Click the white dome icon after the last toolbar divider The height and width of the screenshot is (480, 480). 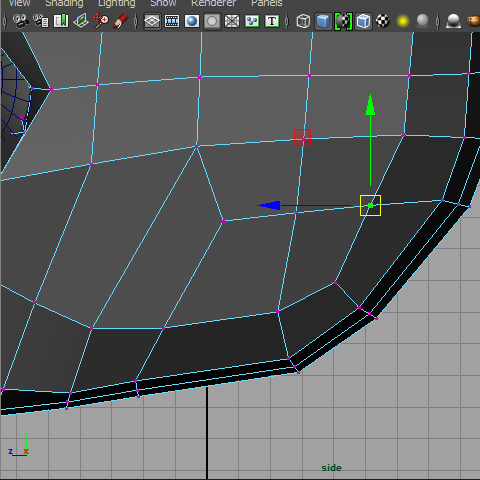[453, 21]
